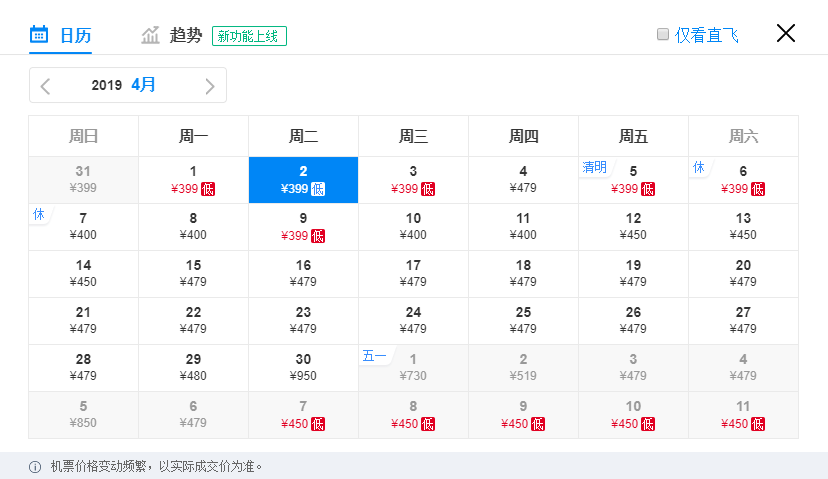
Task: Select April 3 priced ¥399
Action: pyautogui.click(x=413, y=180)
